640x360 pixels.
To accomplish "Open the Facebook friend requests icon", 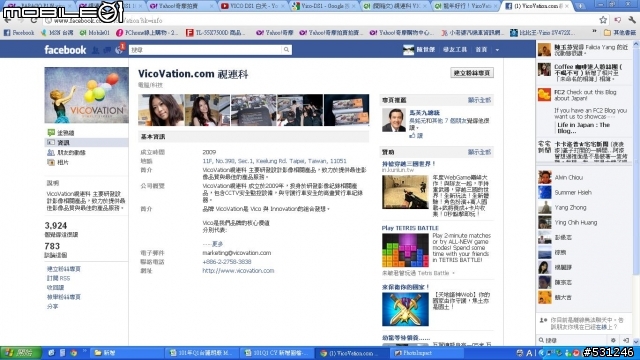I will click(x=96, y=50).
